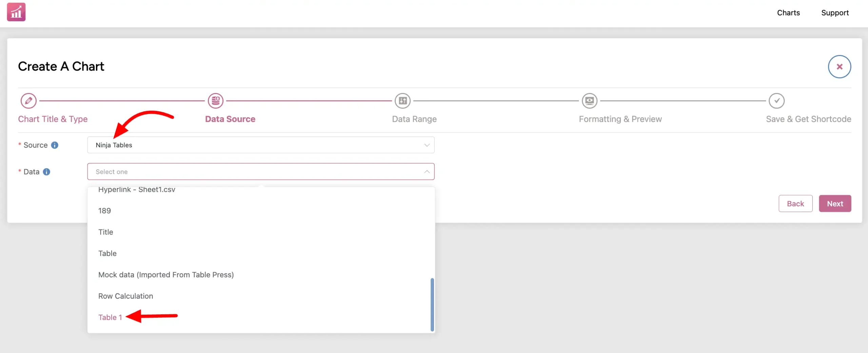This screenshot has height=353, width=868.
Task: Click the info icon next to Data
Action: click(x=46, y=172)
